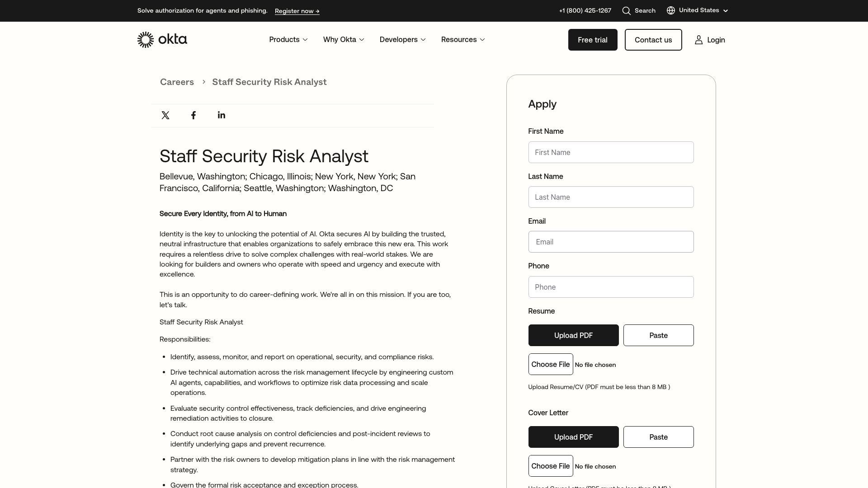Select Upload PDF under Resume
The height and width of the screenshot is (488, 868).
coord(573,335)
